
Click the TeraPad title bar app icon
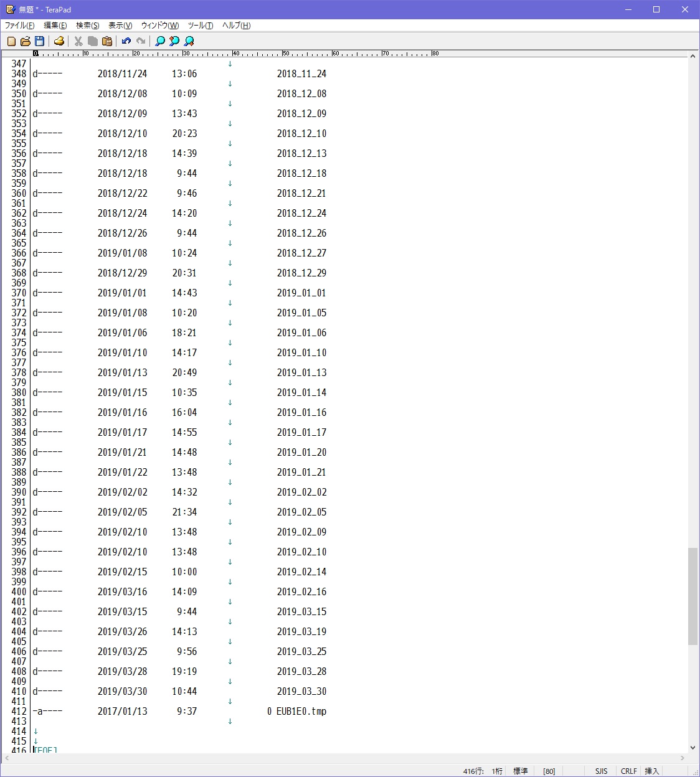tap(10, 9)
